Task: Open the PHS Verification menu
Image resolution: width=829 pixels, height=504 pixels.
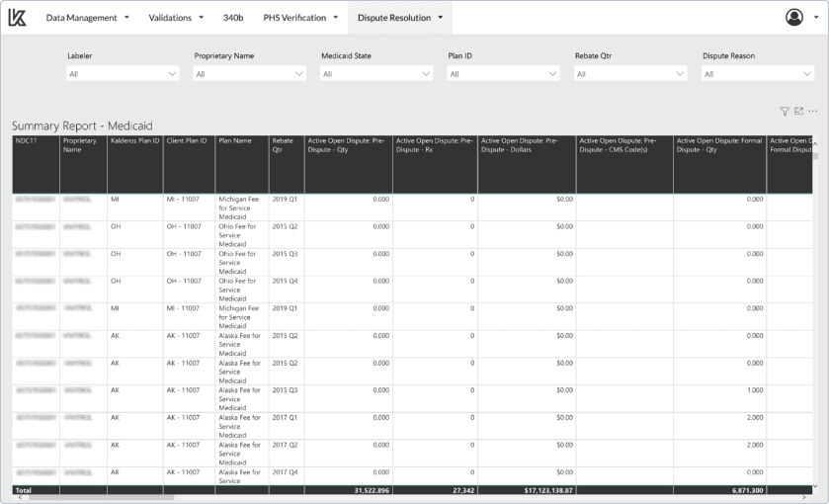Action: coord(300,18)
